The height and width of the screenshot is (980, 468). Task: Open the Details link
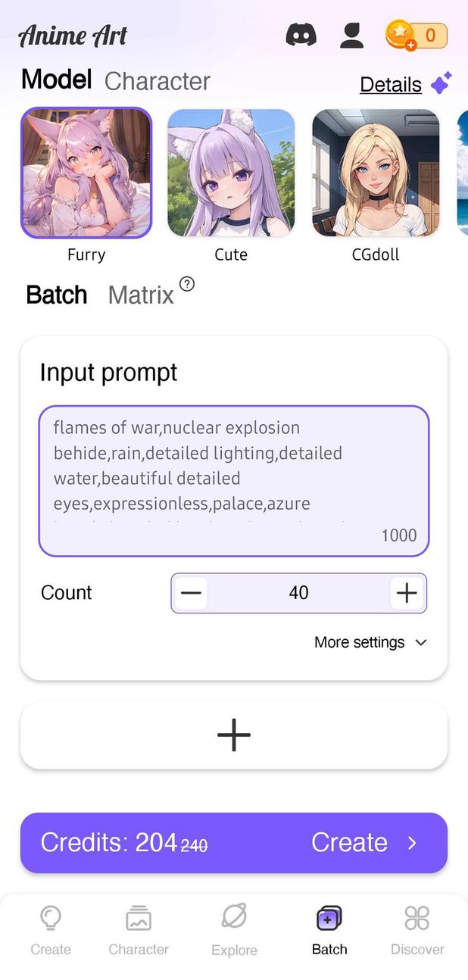(x=390, y=84)
